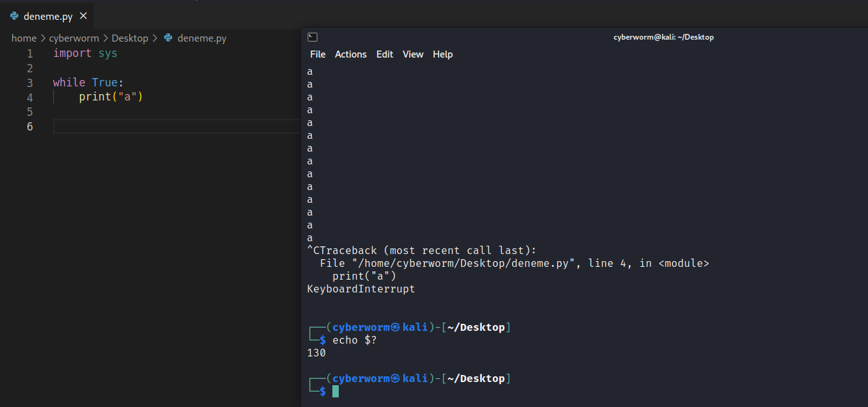Select the deneme.py editor tab
This screenshot has height=407, width=868.
pos(48,16)
